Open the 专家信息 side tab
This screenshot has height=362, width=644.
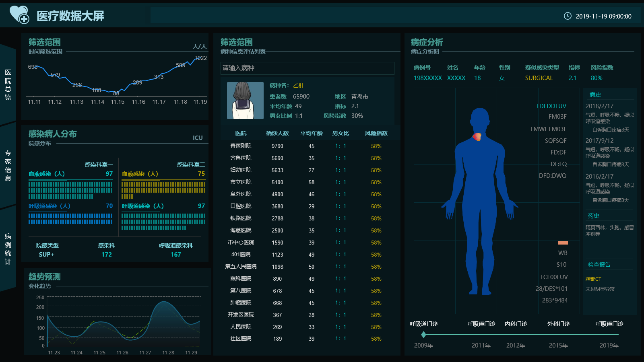coord(8,165)
